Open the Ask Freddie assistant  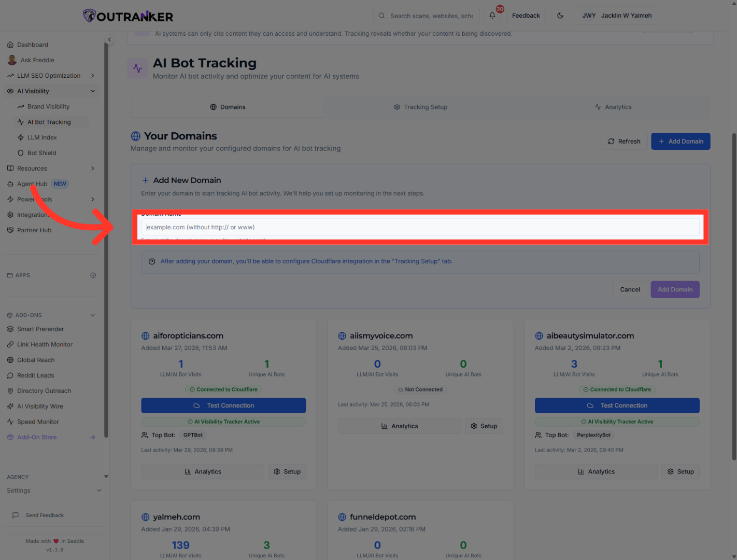point(36,60)
